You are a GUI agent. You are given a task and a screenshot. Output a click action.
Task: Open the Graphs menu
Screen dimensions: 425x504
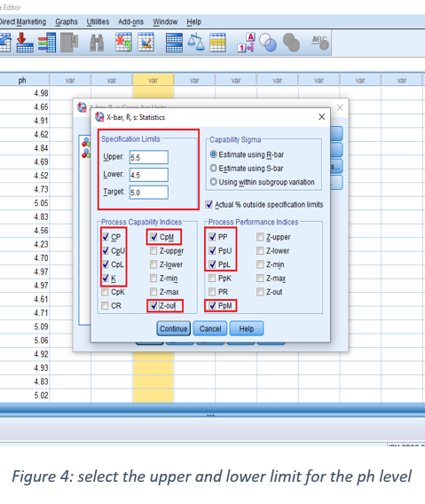67,22
